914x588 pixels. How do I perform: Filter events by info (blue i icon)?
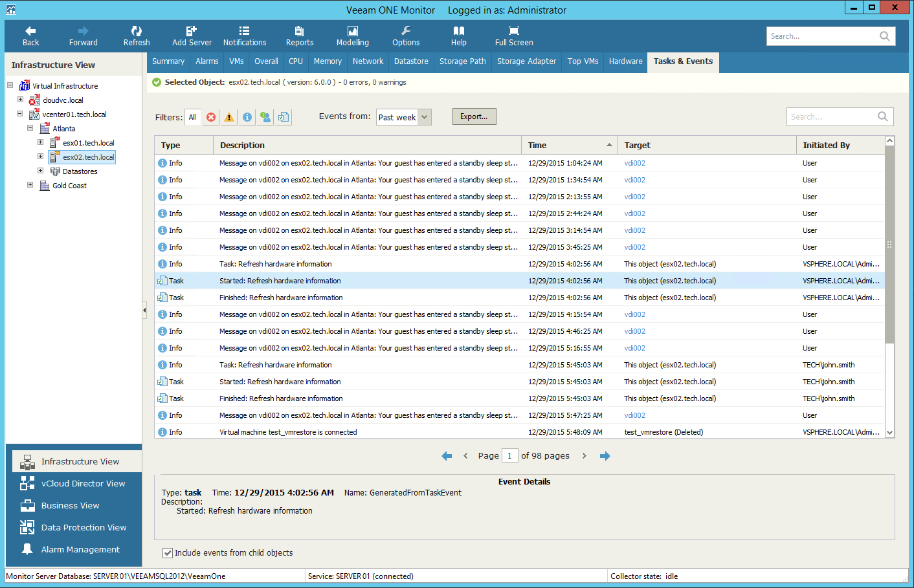point(247,117)
